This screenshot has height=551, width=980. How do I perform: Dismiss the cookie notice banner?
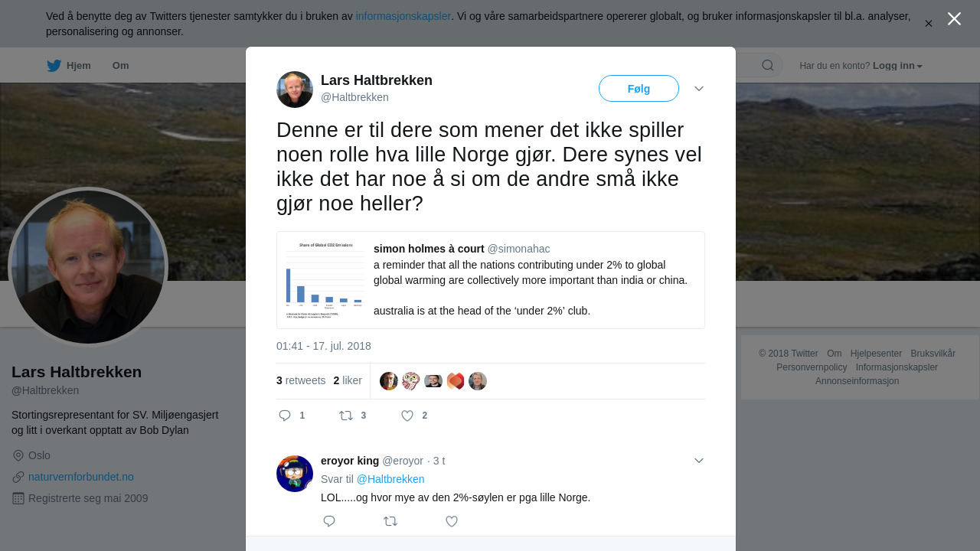928,24
